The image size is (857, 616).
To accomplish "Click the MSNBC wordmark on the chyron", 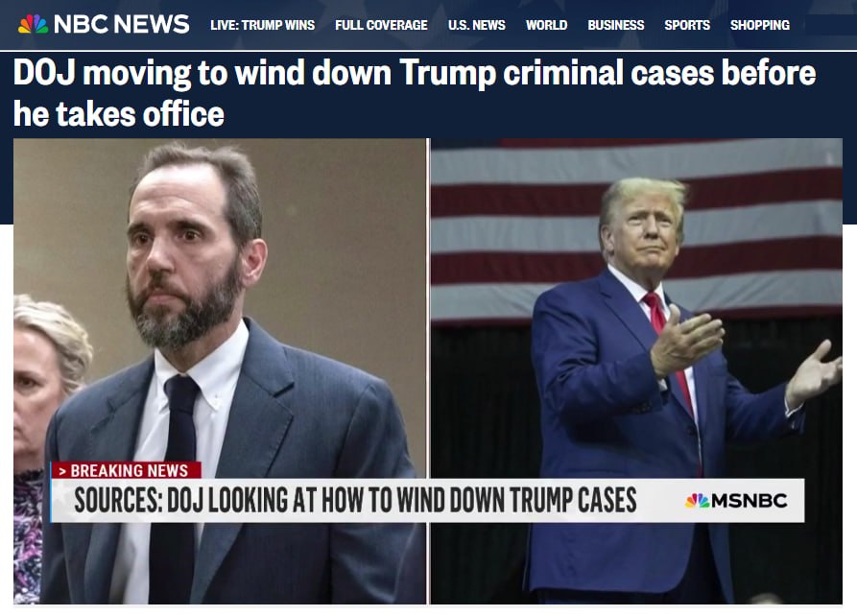I will click(749, 500).
